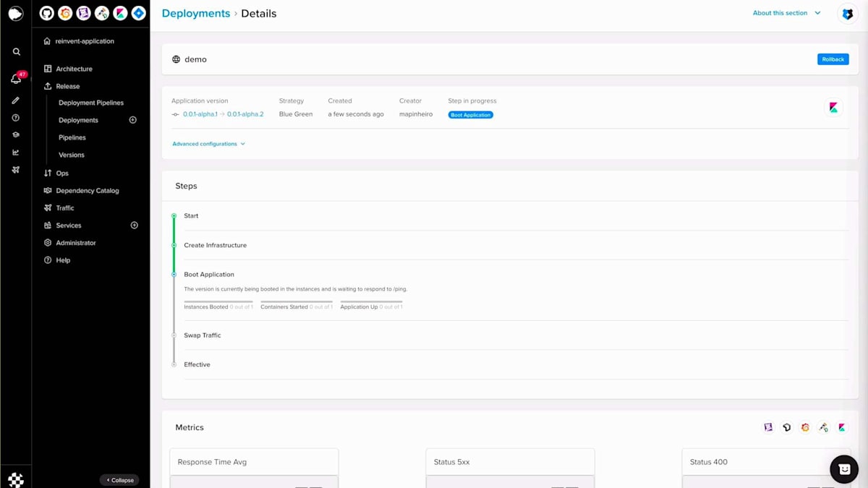This screenshot has height=488, width=868.
Task: Click the question mark icon in left rail
Action: point(16,118)
